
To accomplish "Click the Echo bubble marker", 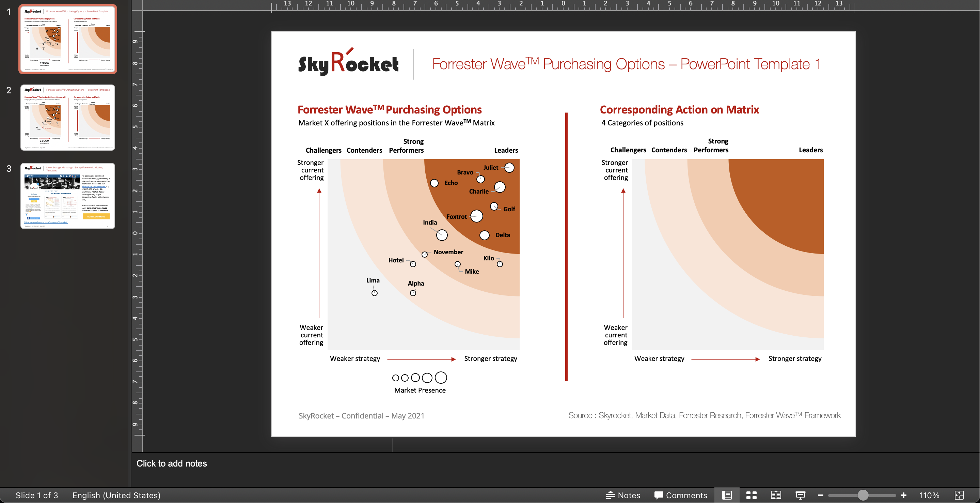I will tap(434, 183).
